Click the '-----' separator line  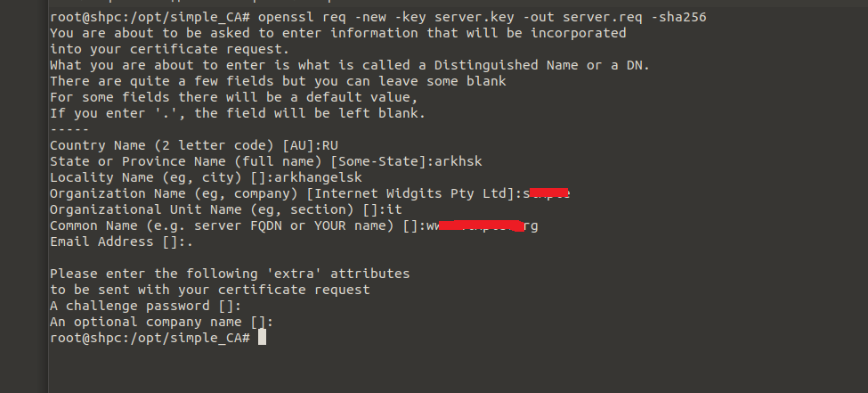(69, 129)
